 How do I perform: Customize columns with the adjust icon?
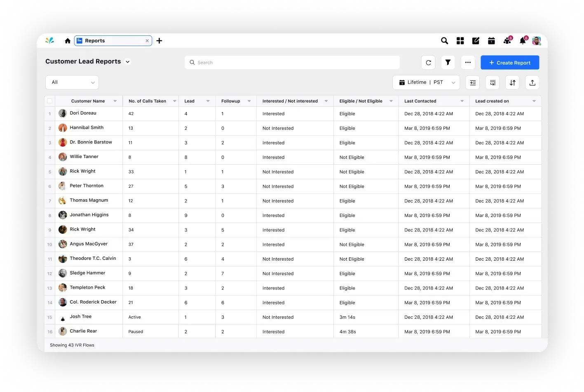(x=472, y=82)
